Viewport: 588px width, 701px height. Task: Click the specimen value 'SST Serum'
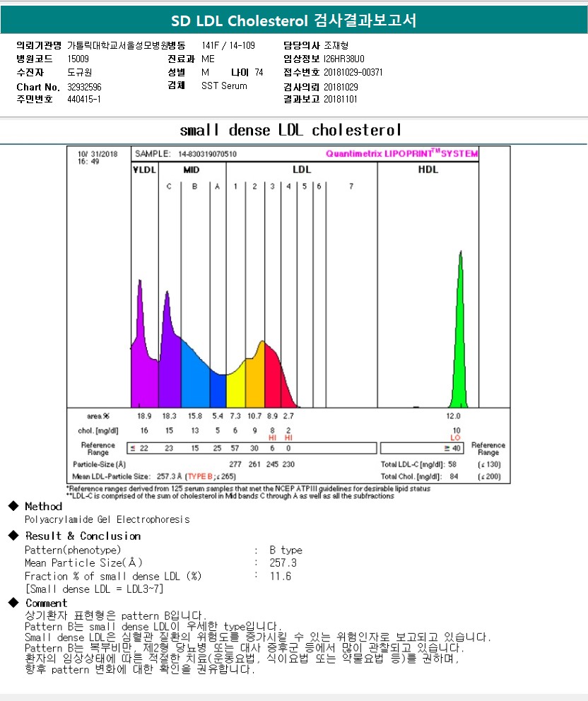point(224,86)
